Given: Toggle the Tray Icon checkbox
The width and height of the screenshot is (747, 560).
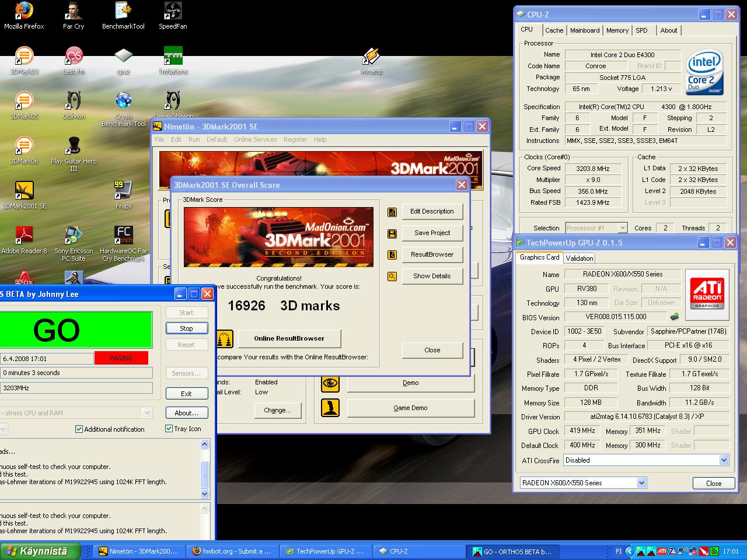Looking at the screenshot, I should coord(169,429).
